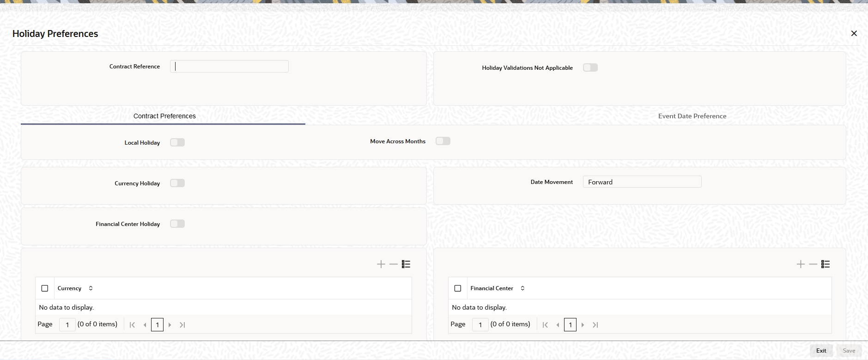Go to previous page of Currency table
Viewport: 868px width, 360px height.
tap(145, 325)
